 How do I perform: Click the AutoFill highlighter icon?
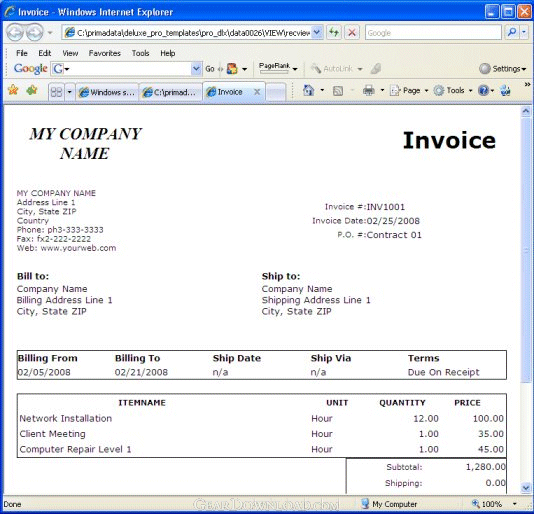(x=376, y=69)
